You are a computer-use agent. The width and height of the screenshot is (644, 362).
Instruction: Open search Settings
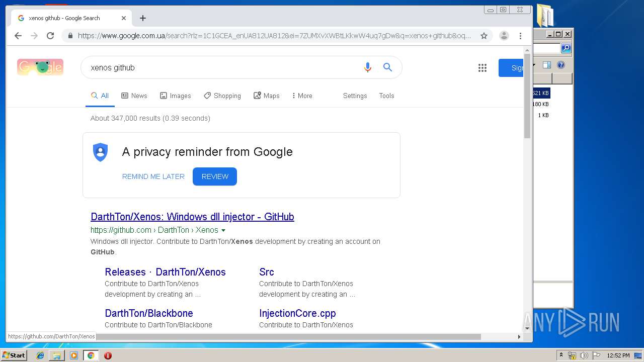[355, 96]
